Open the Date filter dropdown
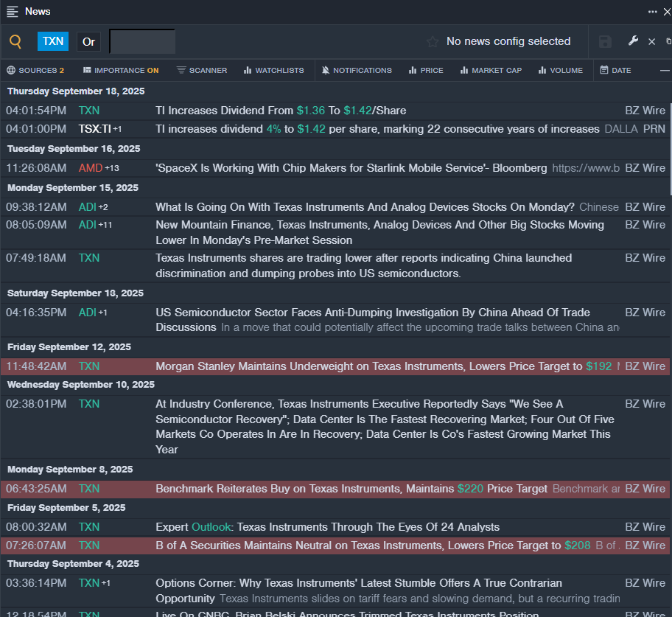Screen dimensions: 672x617 (615, 71)
